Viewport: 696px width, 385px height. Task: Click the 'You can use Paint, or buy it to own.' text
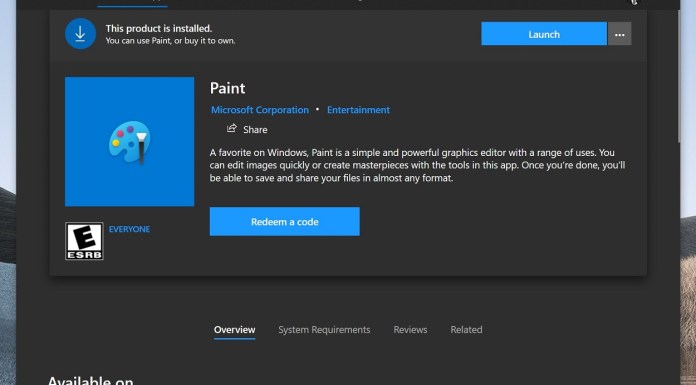(x=170, y=41)
